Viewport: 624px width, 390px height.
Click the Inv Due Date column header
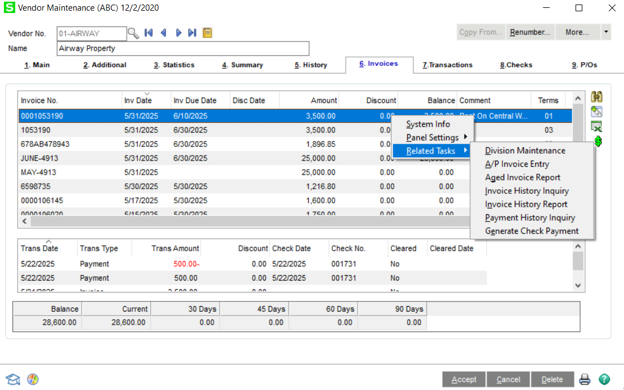(201, 100)
